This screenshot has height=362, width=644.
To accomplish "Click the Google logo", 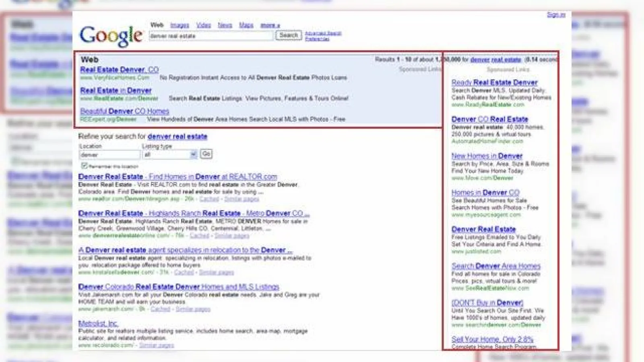I will (x=111, y=36).
